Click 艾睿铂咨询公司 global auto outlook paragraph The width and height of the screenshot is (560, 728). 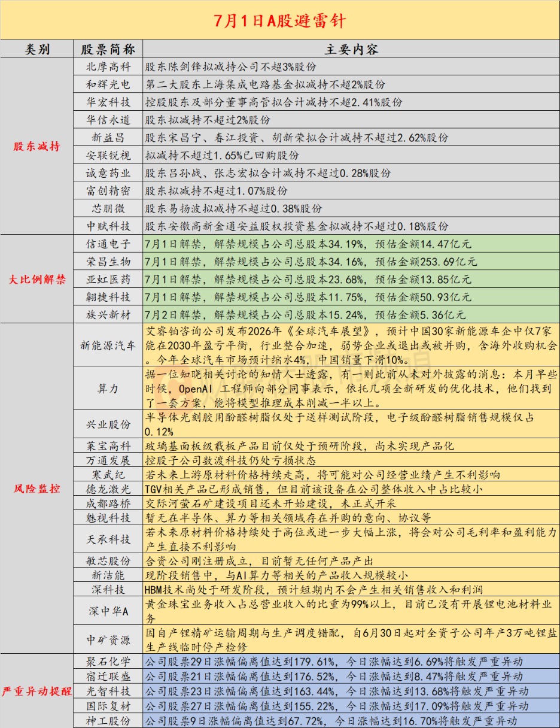click(351, 345)
